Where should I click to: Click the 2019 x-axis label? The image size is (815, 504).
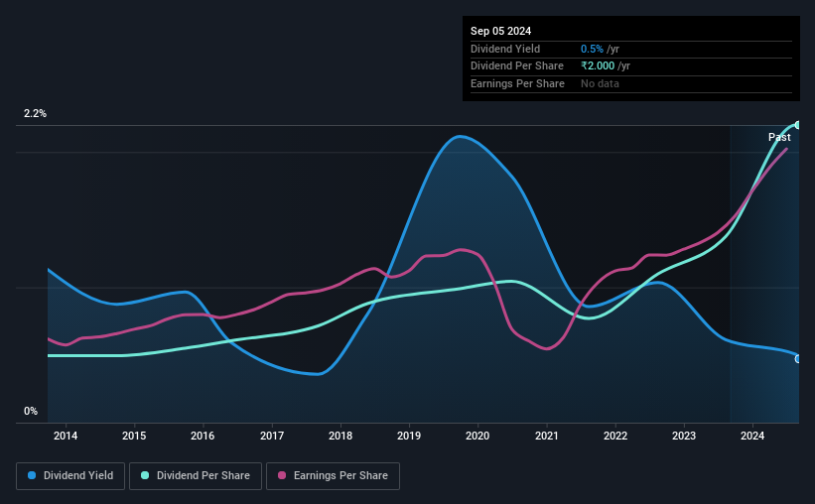click(x=409, y=436)
